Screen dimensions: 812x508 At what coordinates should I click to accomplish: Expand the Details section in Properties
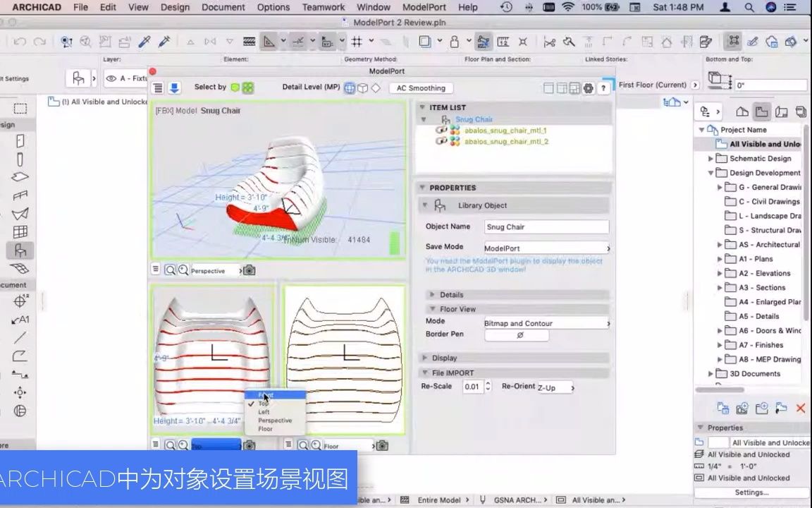(x=431, y=295)
